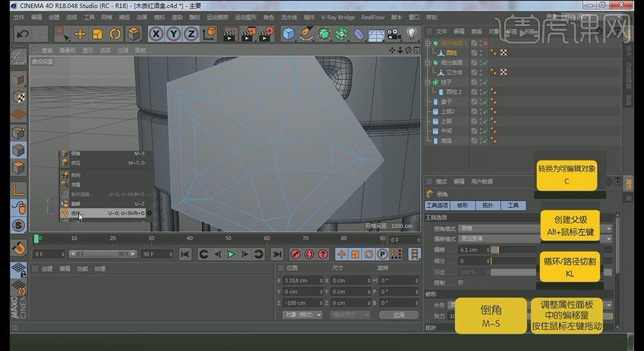Toggle the Z axis lock
Viewport: 644px width, 351px height.
click(191, 34)
